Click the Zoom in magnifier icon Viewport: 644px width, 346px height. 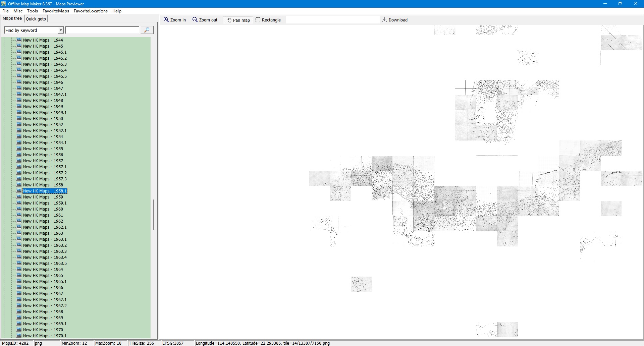pyautogui.click(x=166, y=20)
